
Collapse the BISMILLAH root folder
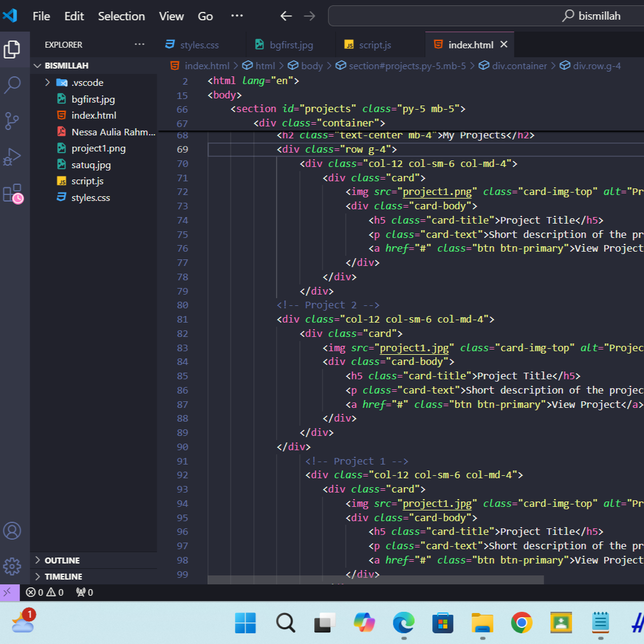(x=66, y=66)
